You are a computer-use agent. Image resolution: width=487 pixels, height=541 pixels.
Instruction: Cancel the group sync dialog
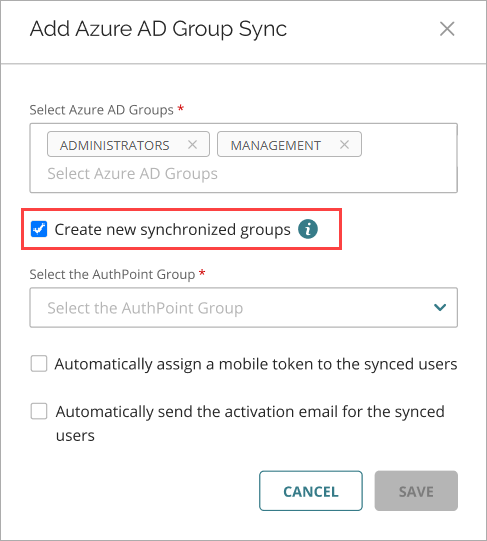(311, 491)
